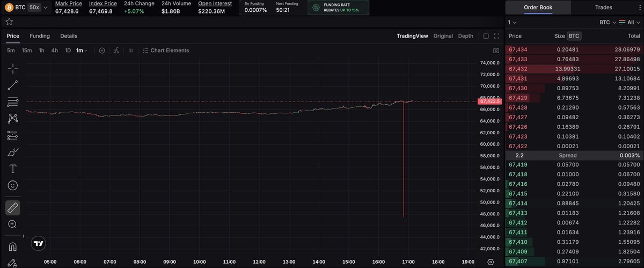Switch the chart view to Depth
Viewport: 644px width, 268px height.
(x=466, y=36)
